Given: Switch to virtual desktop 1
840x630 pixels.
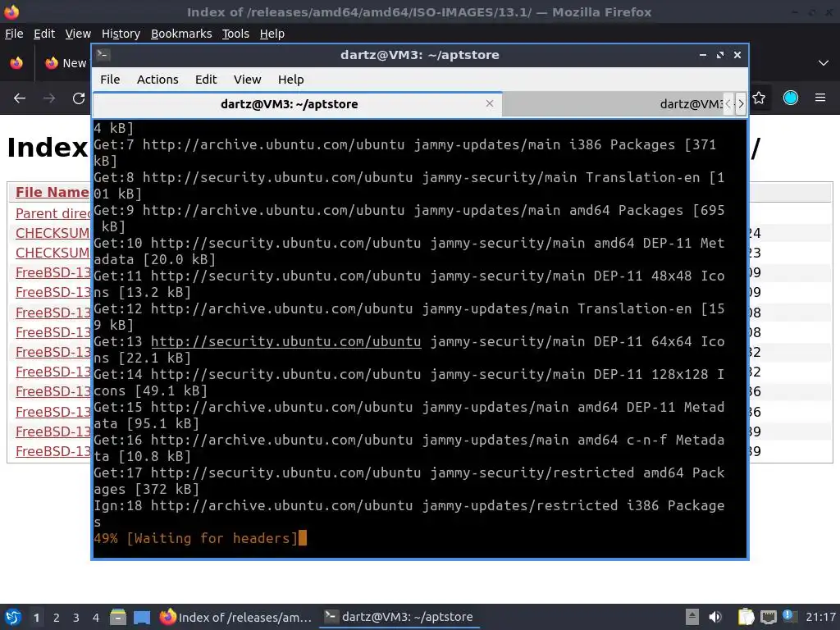Looking at the screenshot, I should (x=36, y=617).
